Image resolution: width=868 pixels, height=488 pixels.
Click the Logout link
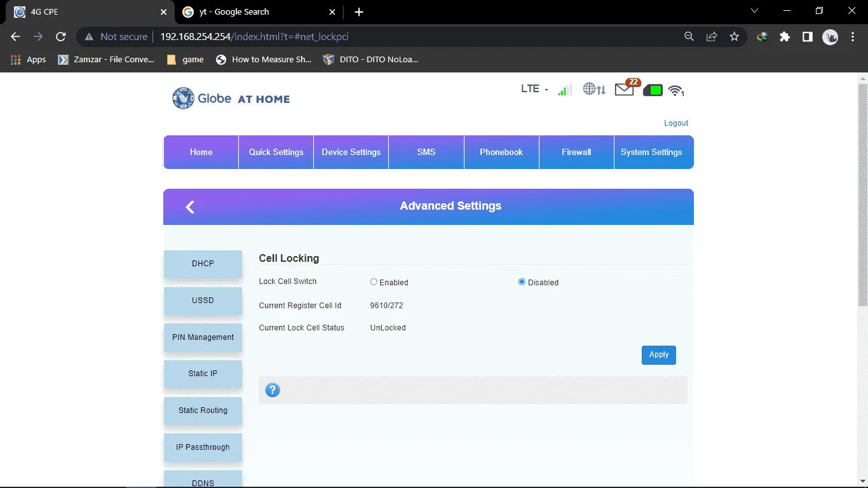pos(676,123)
